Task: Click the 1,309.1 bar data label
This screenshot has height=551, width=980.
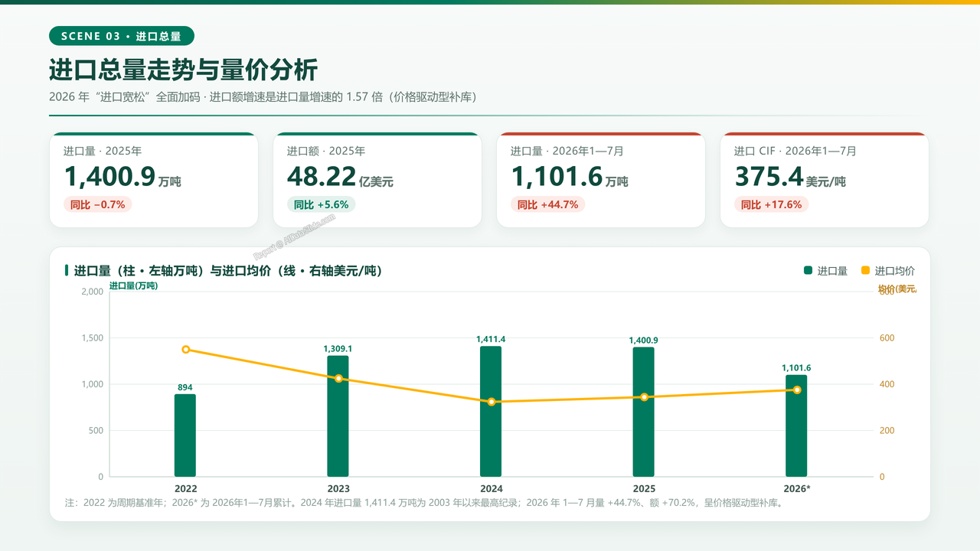Action: click(338, 349)
